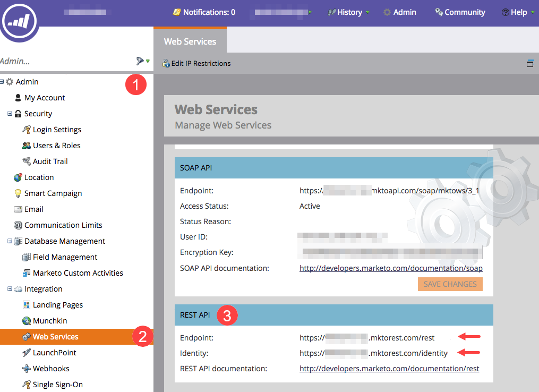This screenshot has width=539, height=392.
Task: Collapse the Security tree node
Action: (10, 114)
